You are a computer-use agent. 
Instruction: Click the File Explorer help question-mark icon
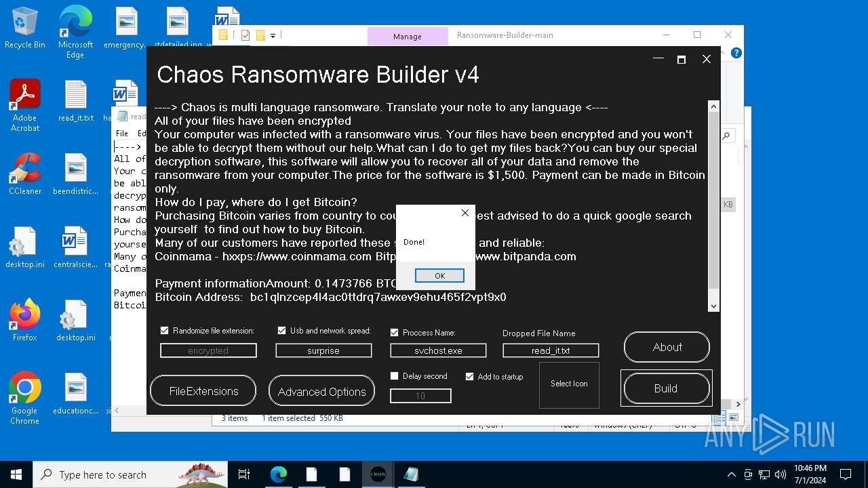[736, 53]
